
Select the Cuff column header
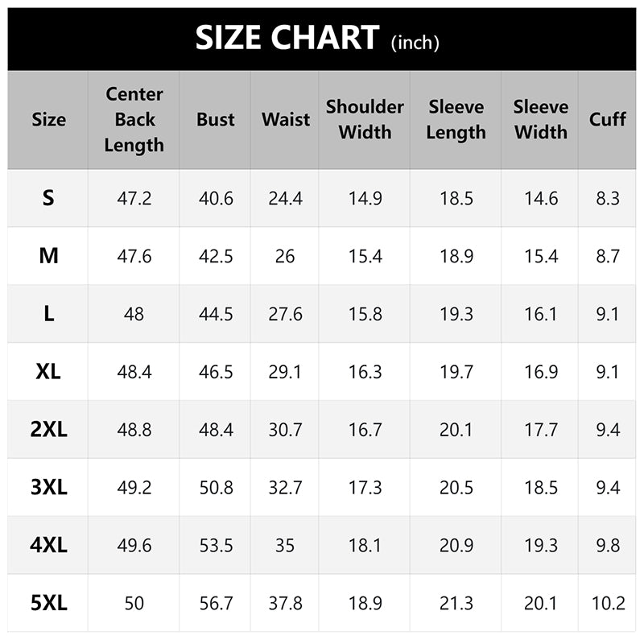(x=608, y=119)
